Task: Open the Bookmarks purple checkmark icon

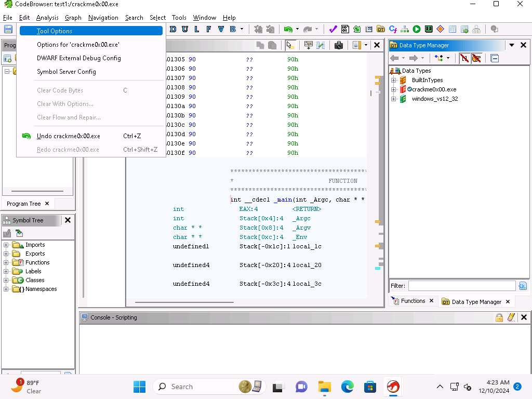Action: 333,30
